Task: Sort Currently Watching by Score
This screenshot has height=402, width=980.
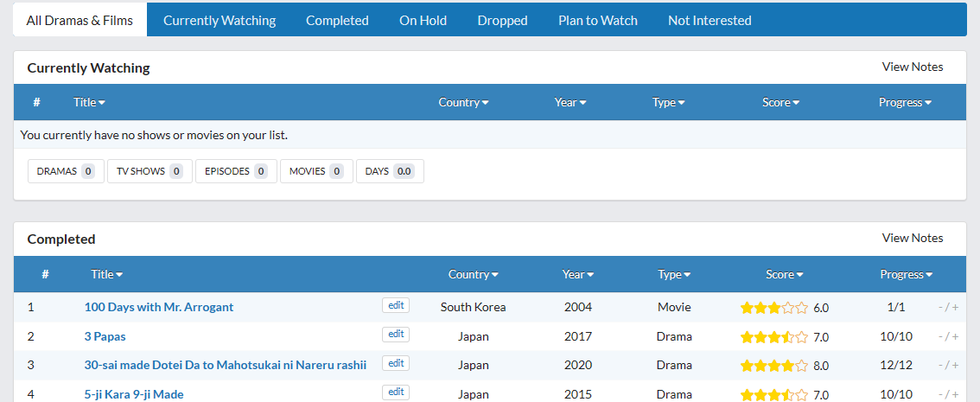Action: (780, 103)
